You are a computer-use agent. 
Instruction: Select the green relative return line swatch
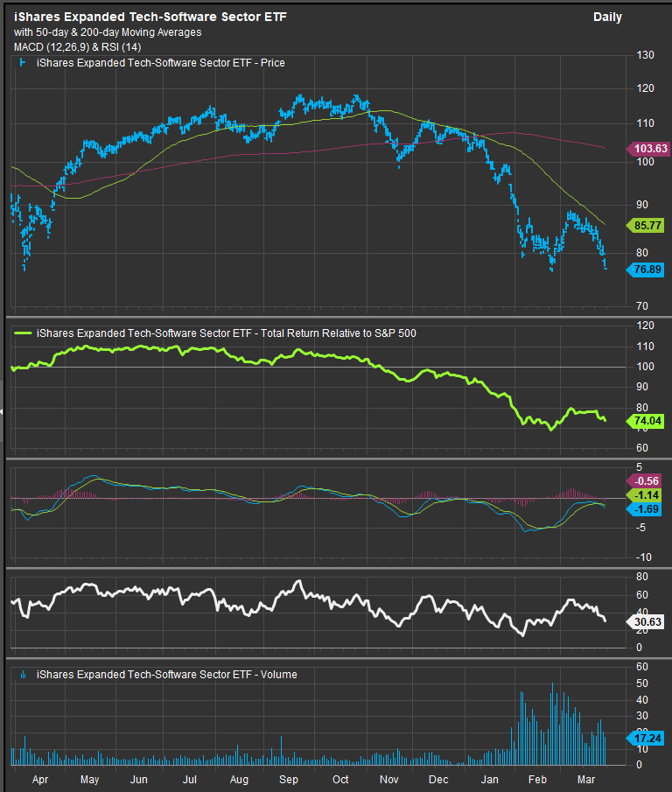23,333
